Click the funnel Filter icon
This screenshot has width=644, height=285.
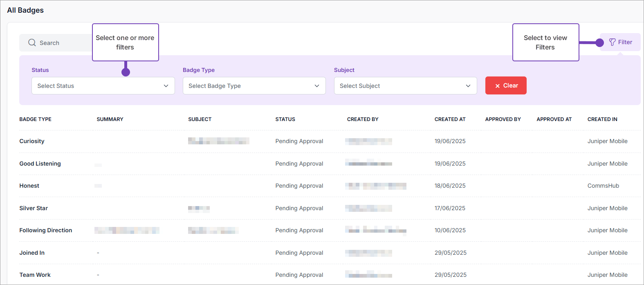(x=612, y=42)
